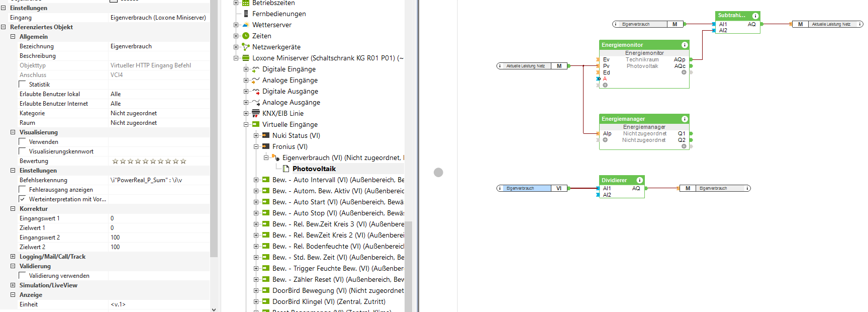
Task: Expand the Logging/Mail/Call/Track group
Action: point(13,257)
